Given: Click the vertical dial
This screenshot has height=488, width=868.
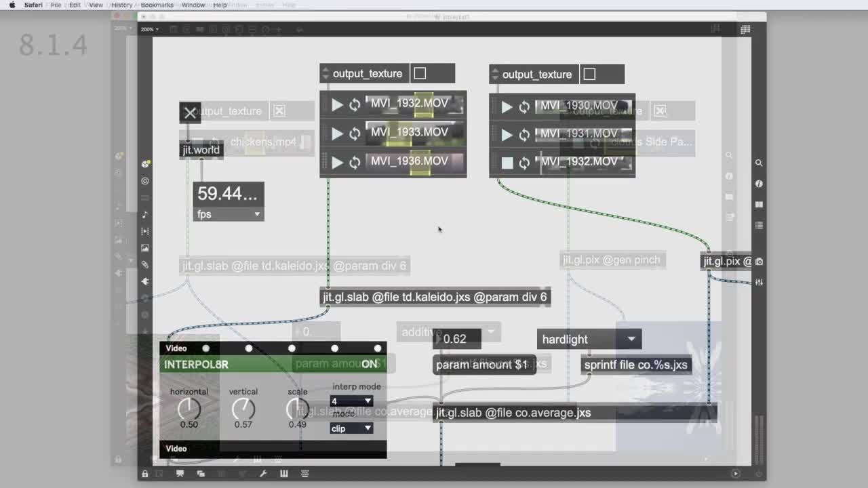Looking at the screenshot, I should click(x=243, y=409).
